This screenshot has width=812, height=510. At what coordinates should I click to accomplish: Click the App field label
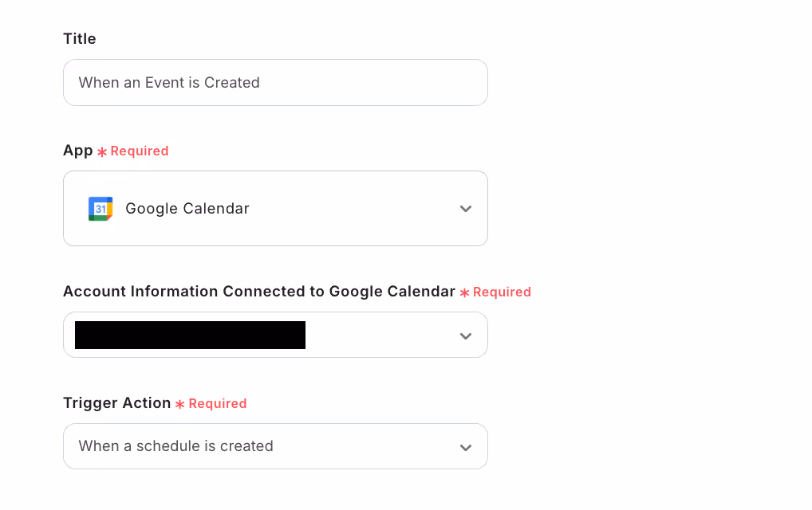78,151
